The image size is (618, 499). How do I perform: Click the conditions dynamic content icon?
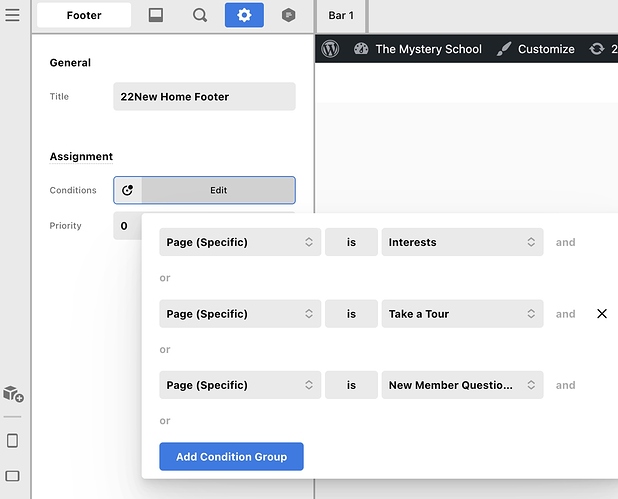[x=128, y=190]
